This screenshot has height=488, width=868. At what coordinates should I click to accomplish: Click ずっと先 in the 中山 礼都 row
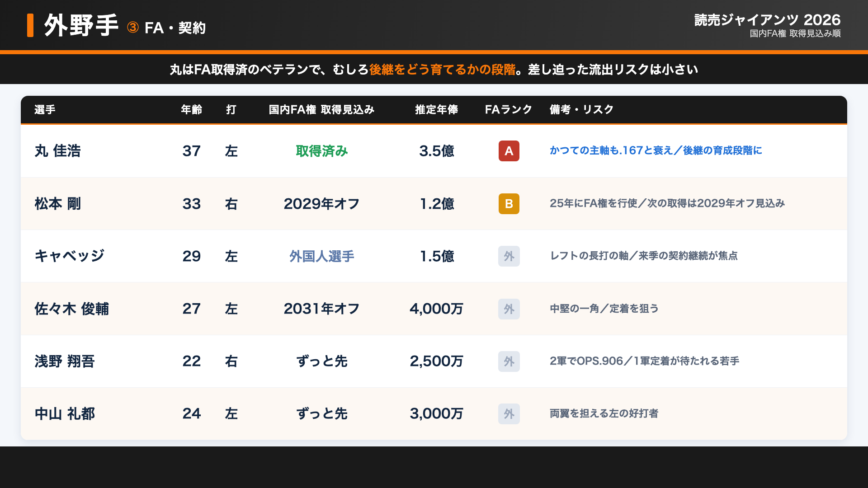[321, 414]
